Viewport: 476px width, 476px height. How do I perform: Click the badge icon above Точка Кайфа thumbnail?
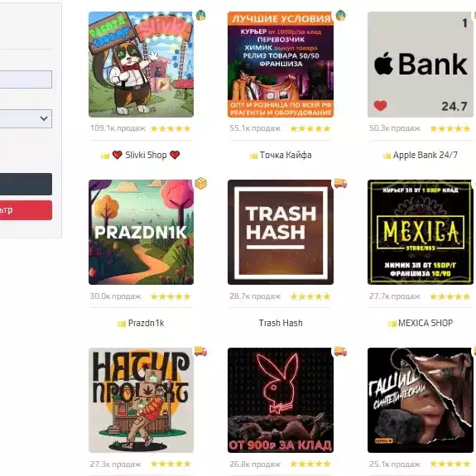point(340,15)
